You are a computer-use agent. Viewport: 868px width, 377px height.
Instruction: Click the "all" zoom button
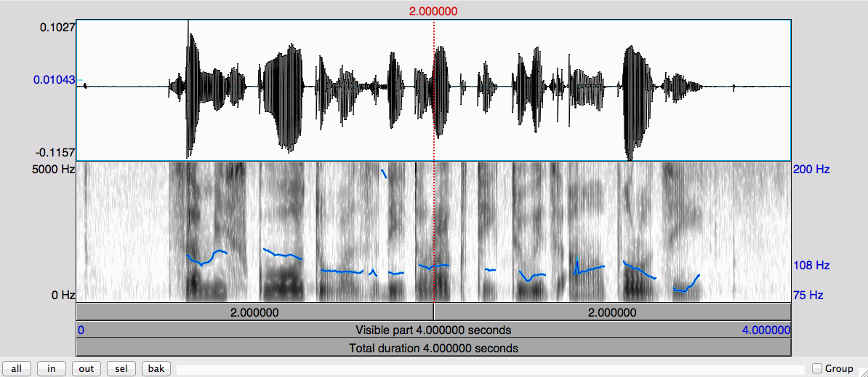click(16, 368)
